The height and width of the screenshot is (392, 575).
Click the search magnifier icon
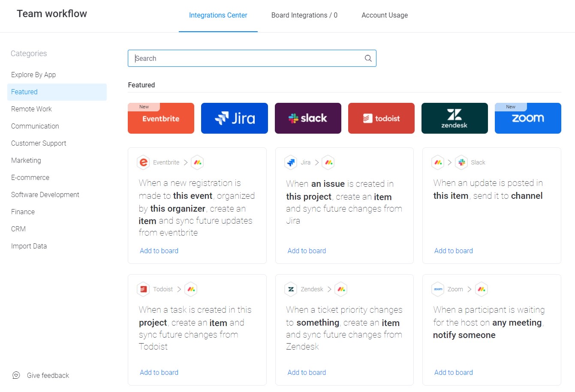point(368,58)
